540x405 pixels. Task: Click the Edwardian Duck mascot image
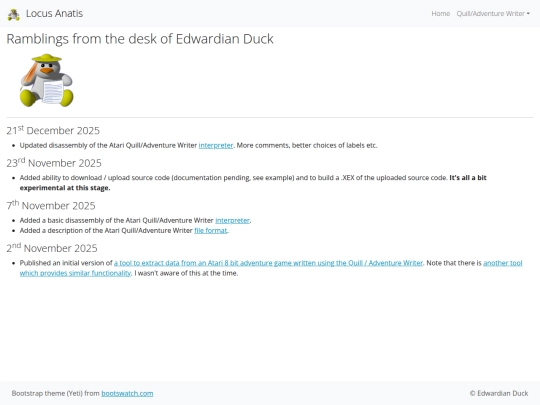(x=46, y=80)
